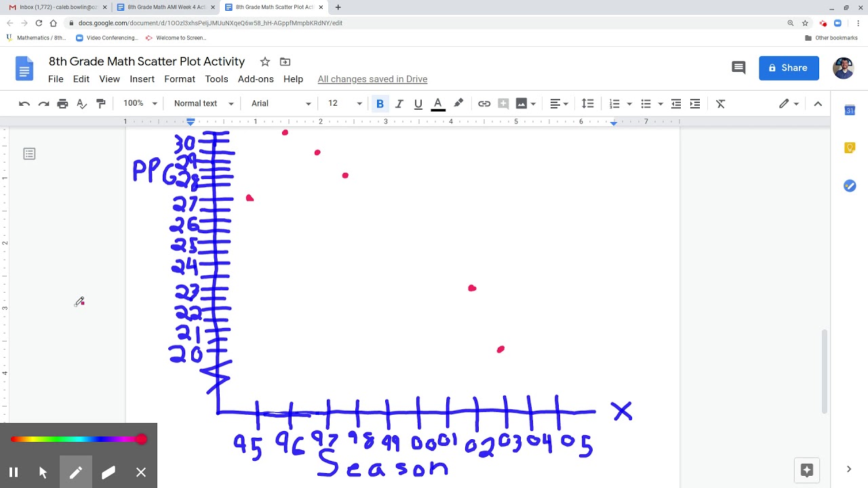Switch to the 8th Grade Math AMI Week 4 tab
This screenshot has width=868, height=488.
point(165,7)
